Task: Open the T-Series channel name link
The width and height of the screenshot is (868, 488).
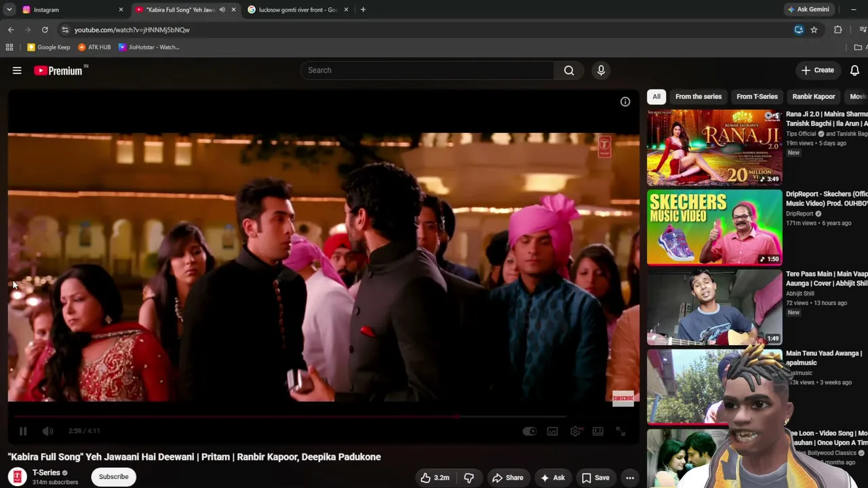Action: [46, 472]
